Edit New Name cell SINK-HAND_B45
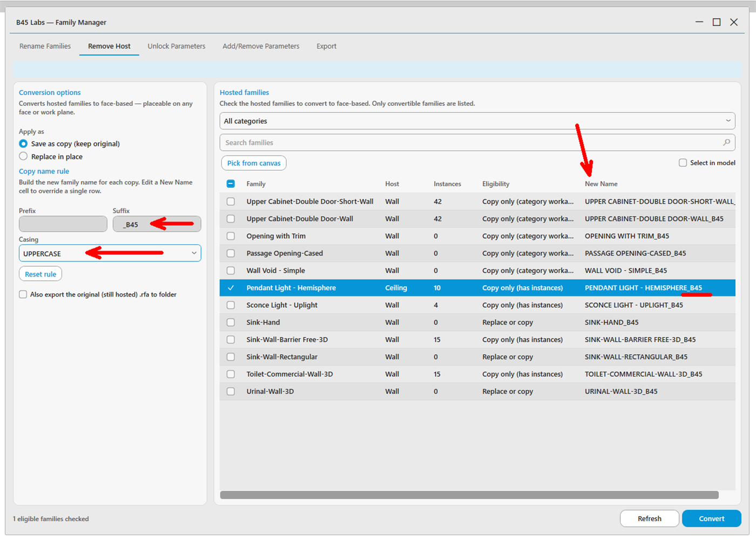 coord(611,322)
